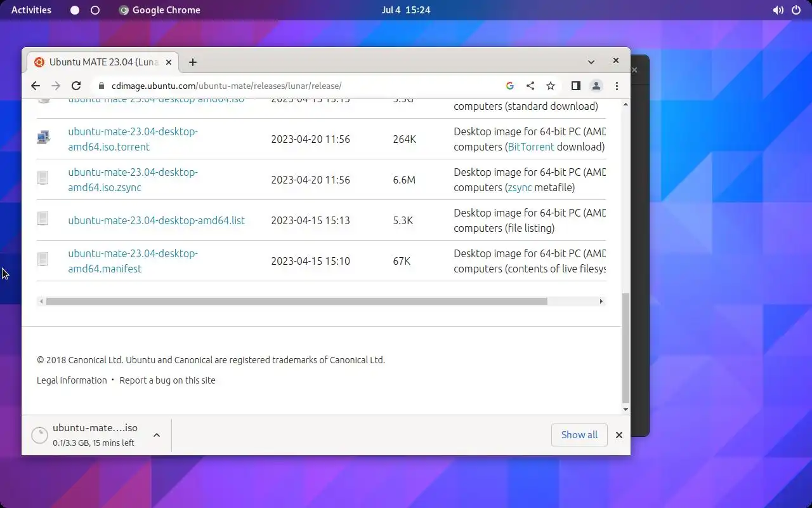Click the 2023-04-15 15:10 date cell
Screen dimensions: 812x508
pos(310,261)
